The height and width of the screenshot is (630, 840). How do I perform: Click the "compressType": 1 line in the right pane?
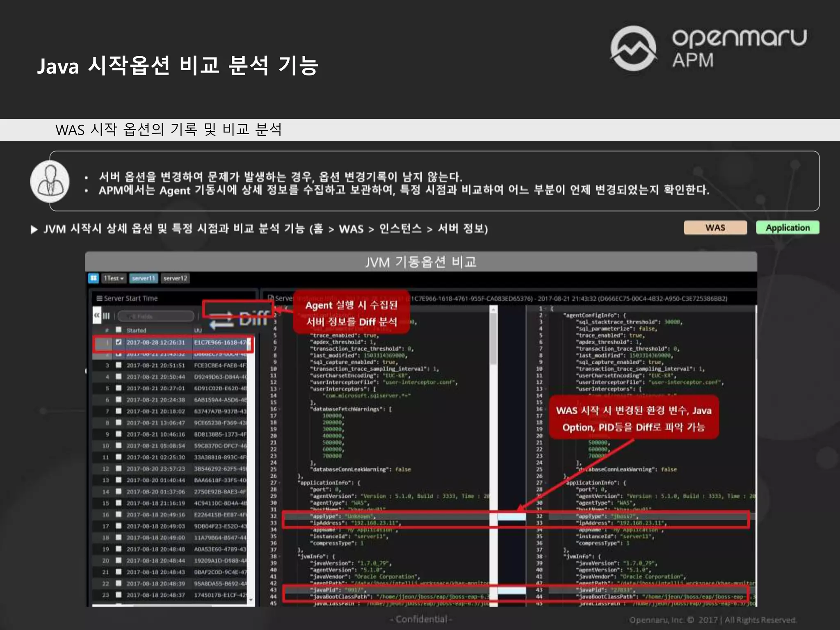603,543
